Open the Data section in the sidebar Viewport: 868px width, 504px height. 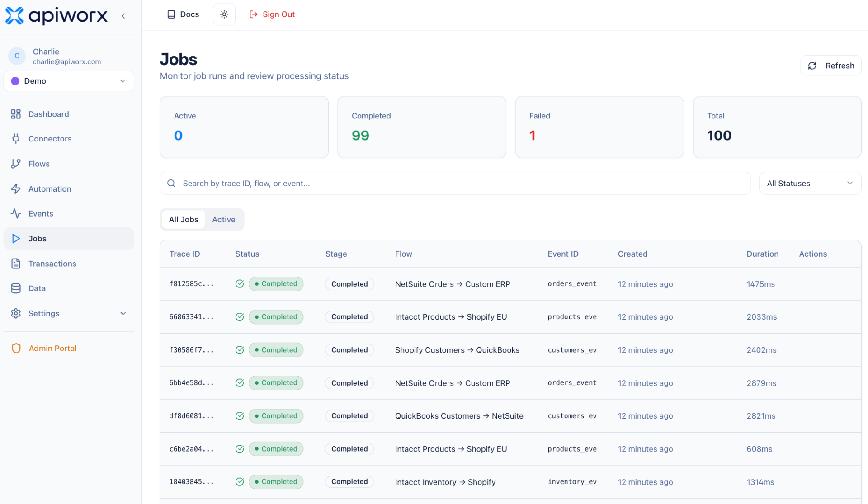[x=37, y=288]
